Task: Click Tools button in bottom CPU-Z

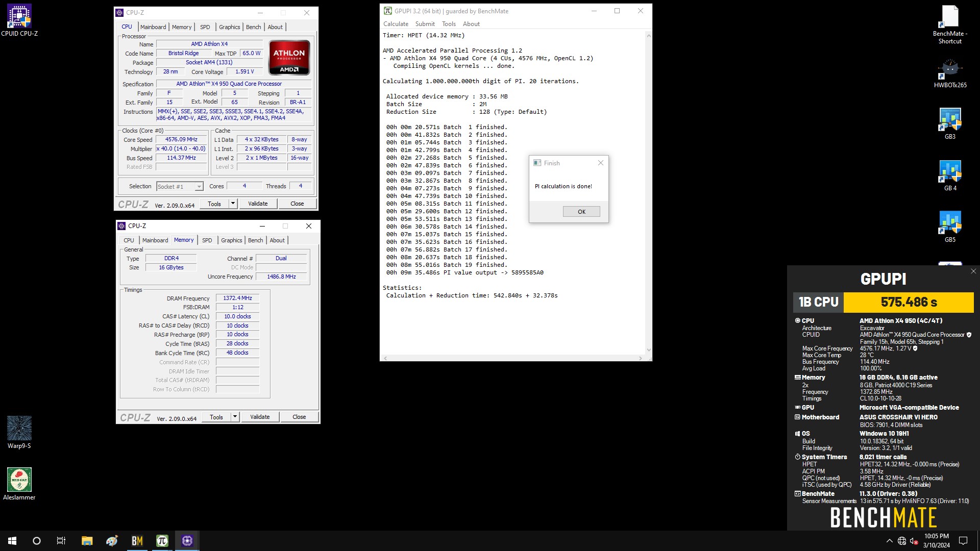Action: click(216, 417)
